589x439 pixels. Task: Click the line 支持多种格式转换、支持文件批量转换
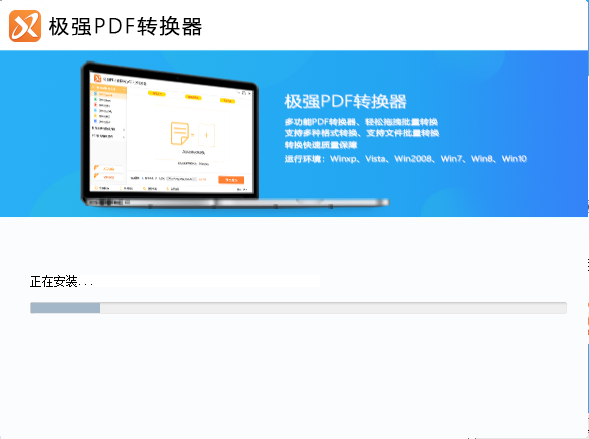tap(362, 133)
